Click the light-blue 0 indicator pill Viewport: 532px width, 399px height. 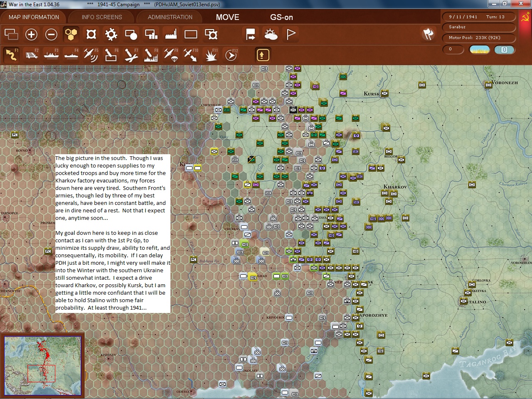pos(504,49)
